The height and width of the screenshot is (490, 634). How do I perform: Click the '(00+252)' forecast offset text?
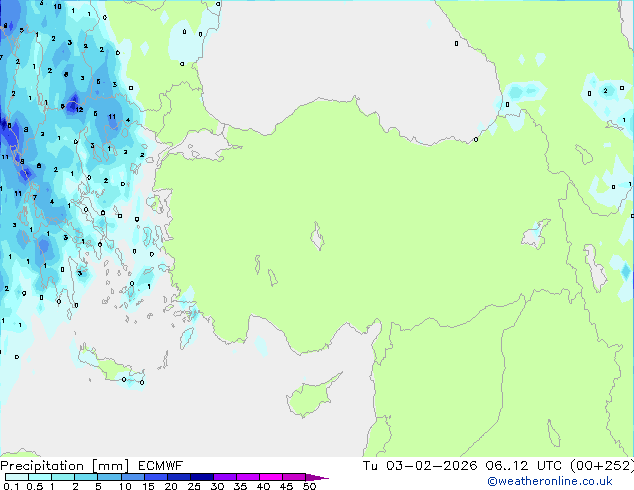pyautogui.click(x=602, y=466)
